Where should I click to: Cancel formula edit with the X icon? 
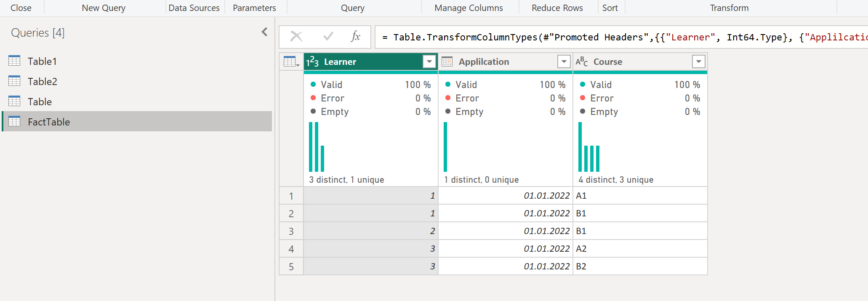pos(296,37)
